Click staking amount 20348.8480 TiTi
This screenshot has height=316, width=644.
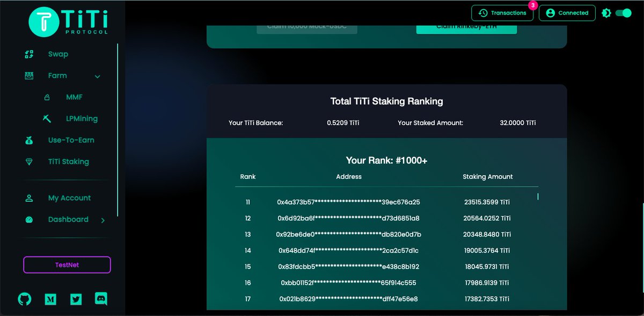pyautogui.click(x=487, y=234)
